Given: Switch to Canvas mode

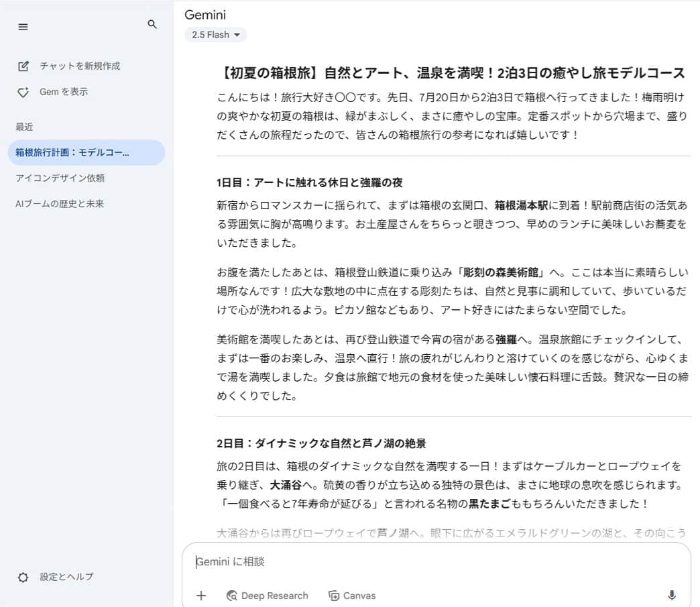Looking at the screenshot, I should coord(352,596).
